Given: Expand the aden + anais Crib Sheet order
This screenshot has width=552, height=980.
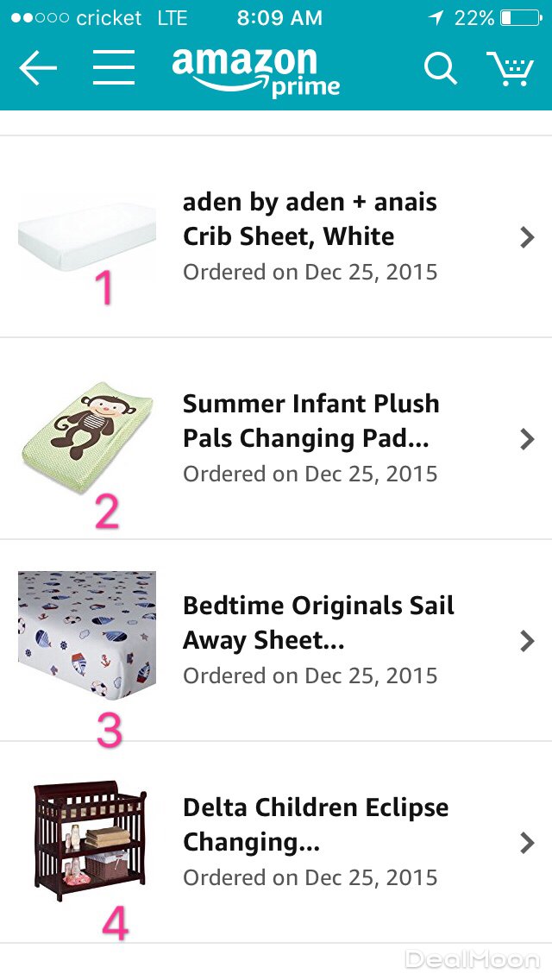Looking at the screenshot, I should click(x=527, y=237).
